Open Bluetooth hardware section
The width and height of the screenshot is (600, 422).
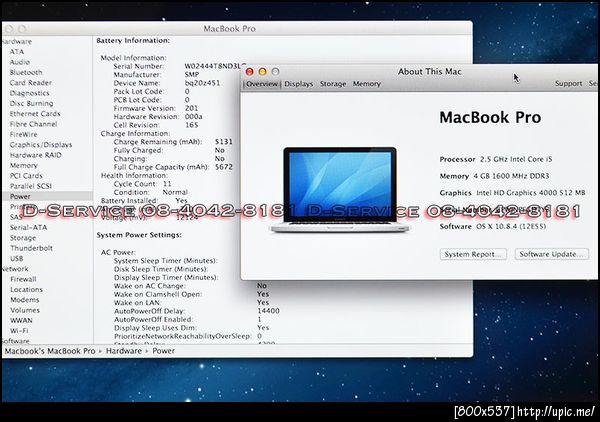pyautogui.click(x=26, y=72)
